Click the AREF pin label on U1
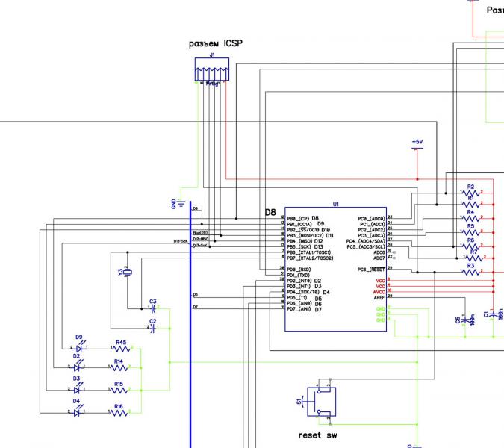The image size is (504, 448). pos(379,296)
